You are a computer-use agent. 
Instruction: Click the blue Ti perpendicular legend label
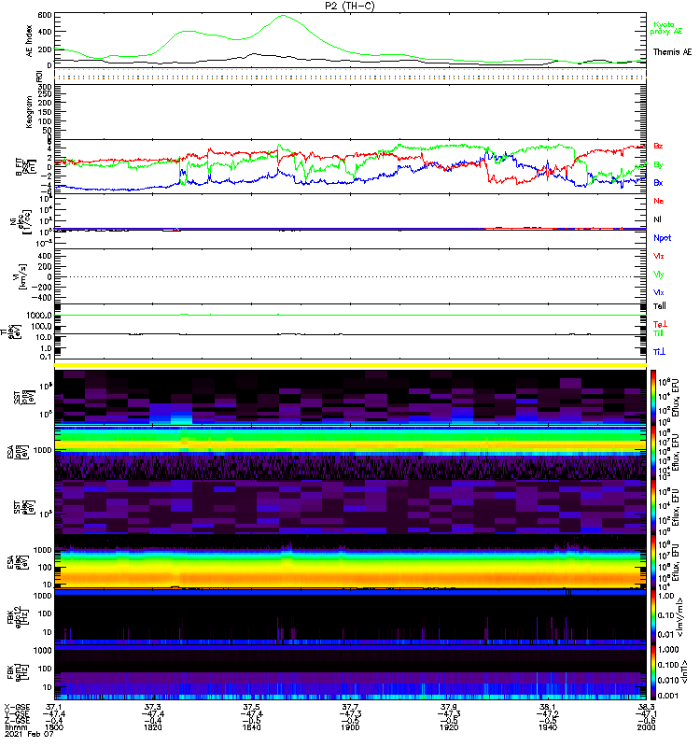pyautogui.click(x=659, y=352)
